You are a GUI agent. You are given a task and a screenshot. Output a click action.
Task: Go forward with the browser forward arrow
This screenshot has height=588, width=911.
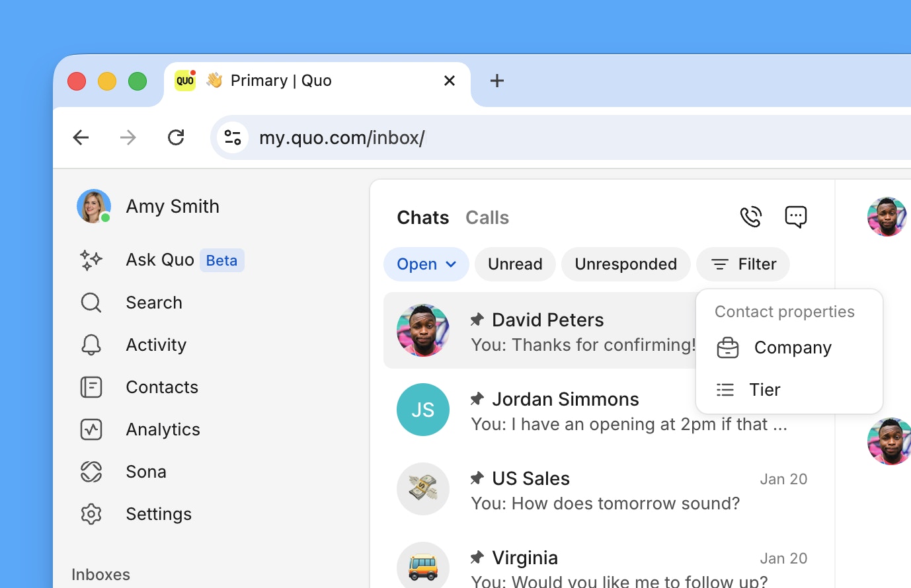(128, 137)
